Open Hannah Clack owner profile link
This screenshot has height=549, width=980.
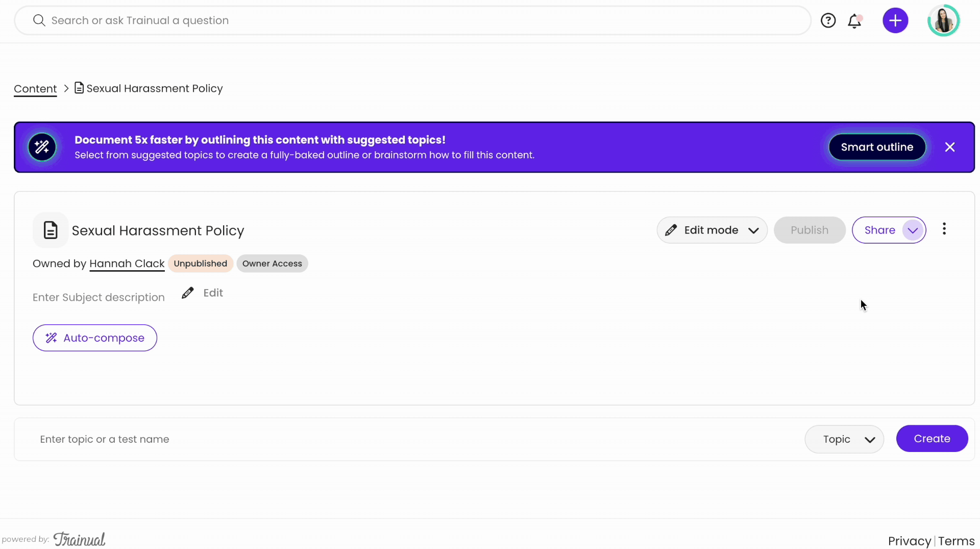[x=127, y=264]
